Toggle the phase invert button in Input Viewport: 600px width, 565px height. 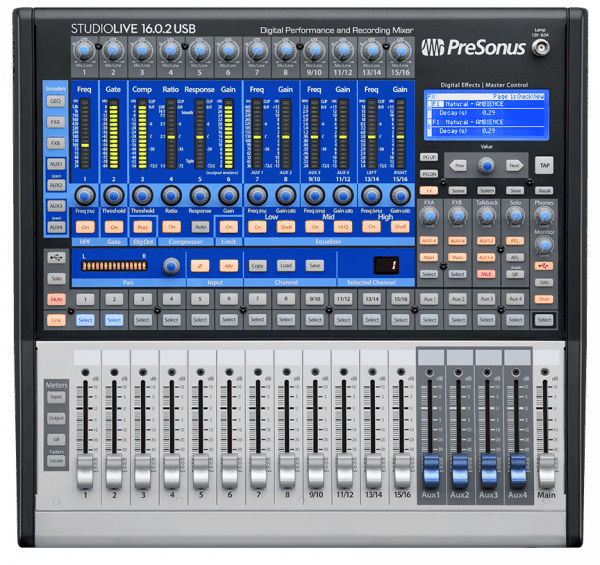201,265
